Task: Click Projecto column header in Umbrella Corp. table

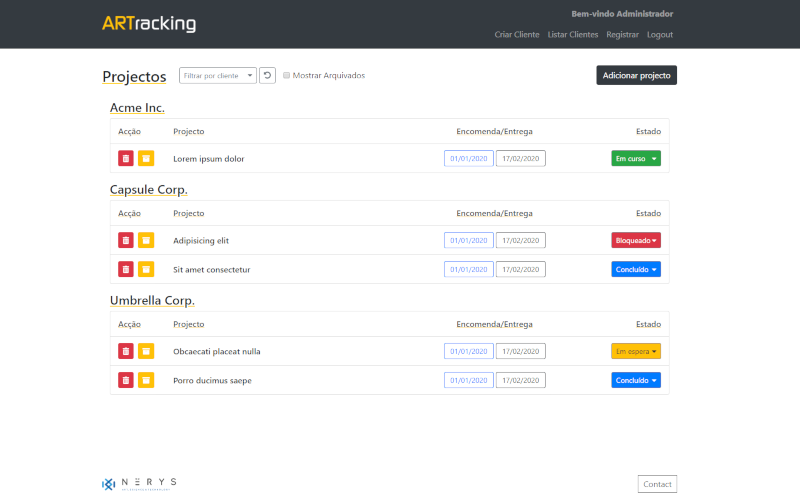Action: click(x=188, y=324)
